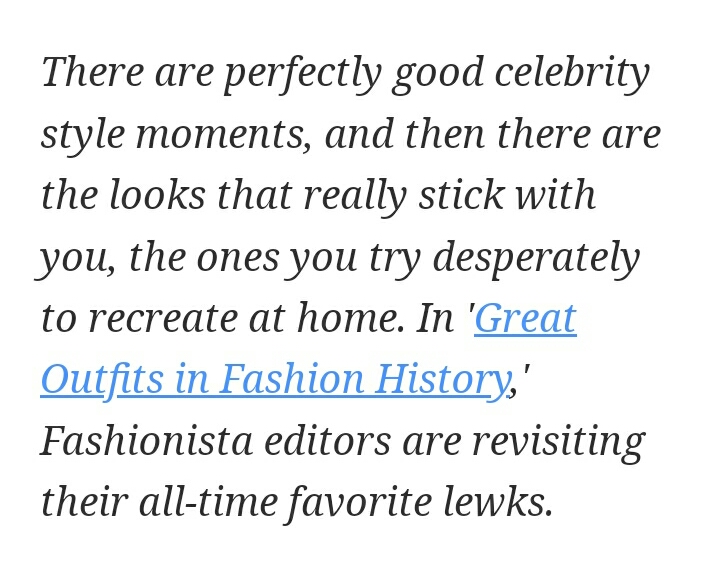Click the 'Outfits in Fashion History' link text
This screenshot has width=714, height=576.
click(275, 380)
